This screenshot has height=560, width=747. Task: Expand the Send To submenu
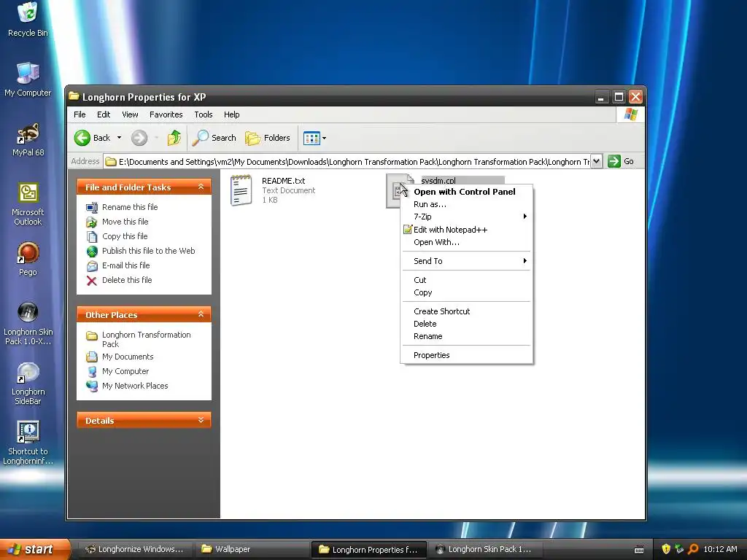click(467, 261)
